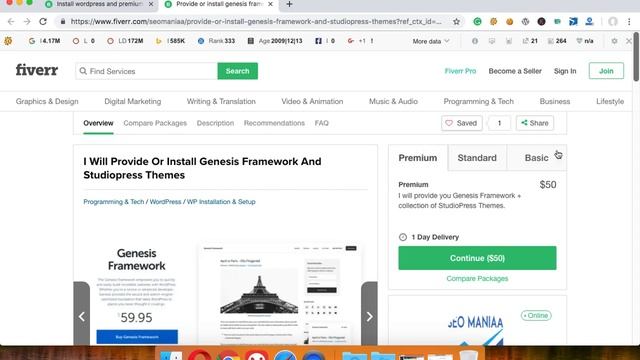Viewport: 640px width, 360px height.
Task: Open new browser tab with plus
Action: point(289,4)
